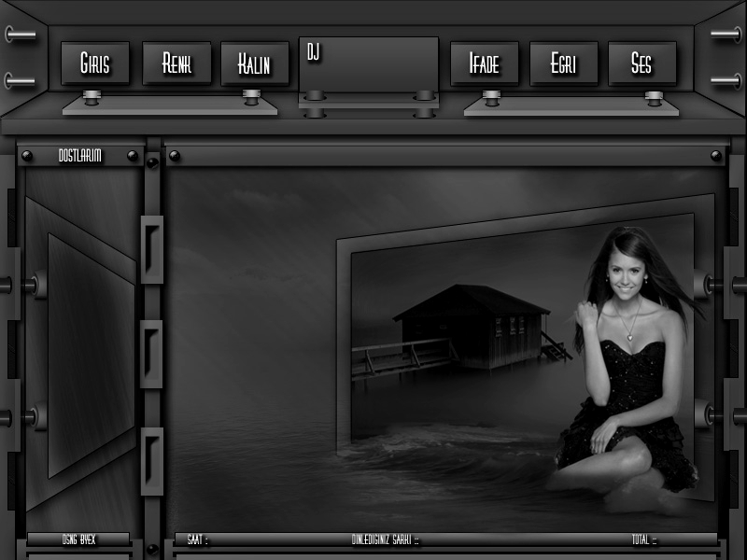Toggle Kalin bold text
Image resolution: width=747 pixels, height=560 pixels.
255,63
